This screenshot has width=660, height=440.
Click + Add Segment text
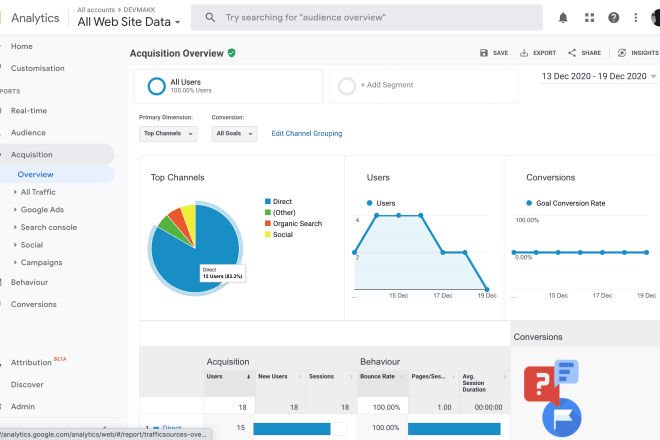pyautogui.click(x=387, y=85)
